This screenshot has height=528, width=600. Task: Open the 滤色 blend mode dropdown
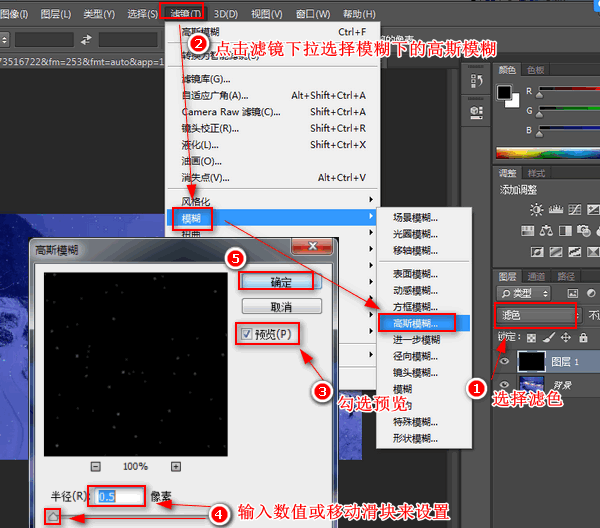click(539, 315)
